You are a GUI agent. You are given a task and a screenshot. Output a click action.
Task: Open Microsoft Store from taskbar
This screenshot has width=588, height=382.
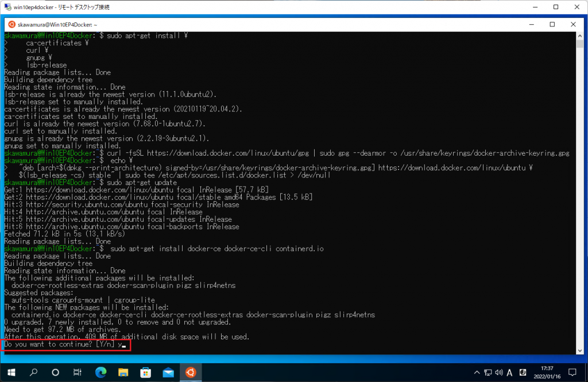145,372
